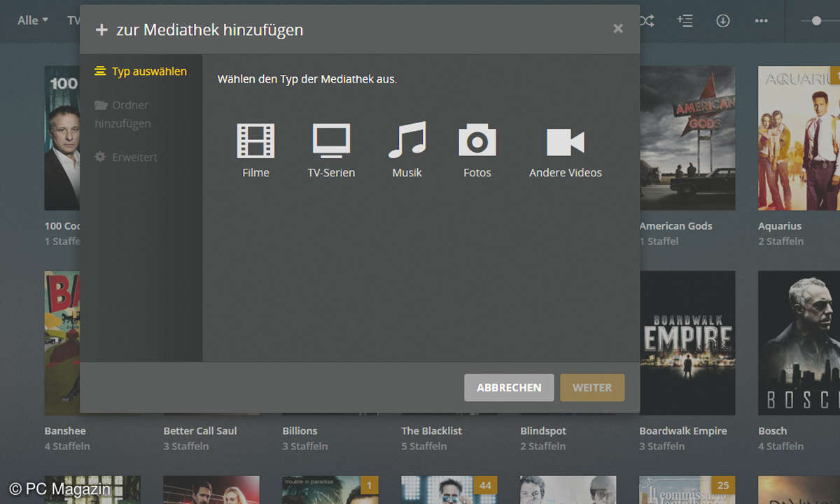The width and height of the screenshot is (840, 504).
Task: Click 4 Staffeln under Banshee
Action: point(67,447)
